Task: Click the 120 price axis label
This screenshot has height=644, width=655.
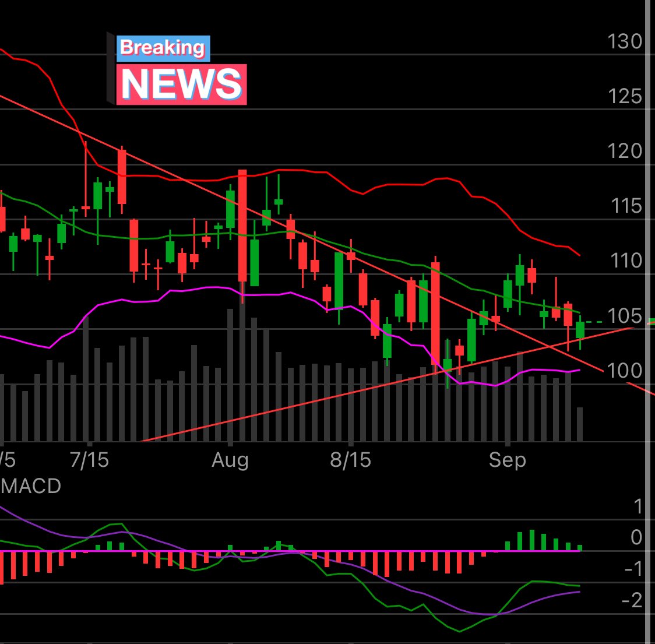Action: [625, 152]
